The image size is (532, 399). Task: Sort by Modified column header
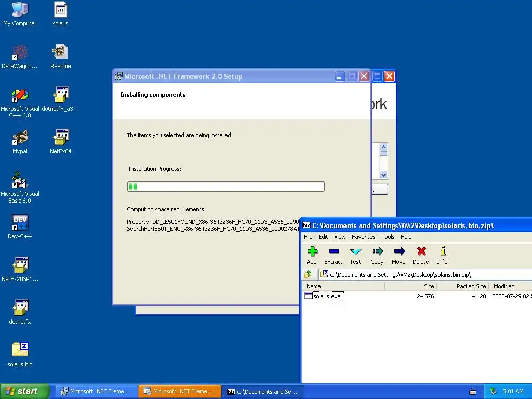point(510,286)
